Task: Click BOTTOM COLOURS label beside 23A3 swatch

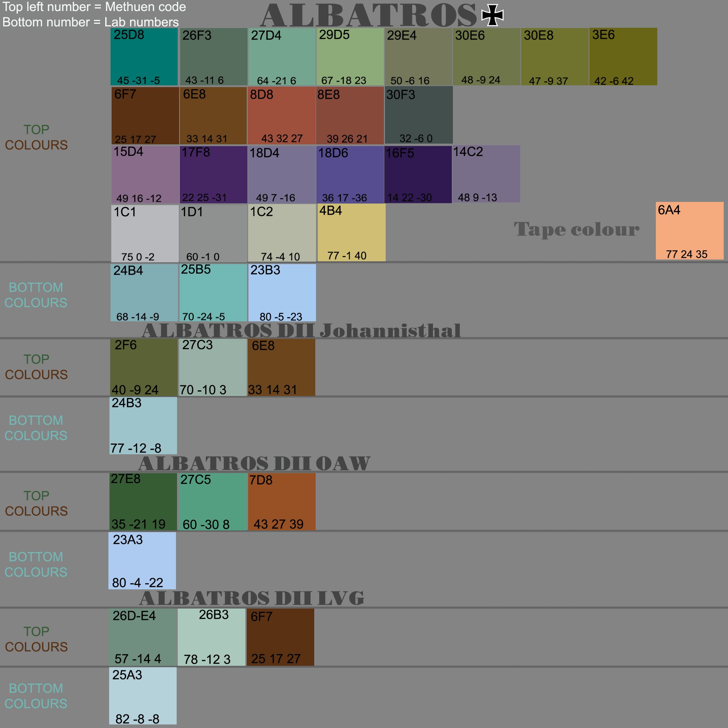Action: coord(36,564)
